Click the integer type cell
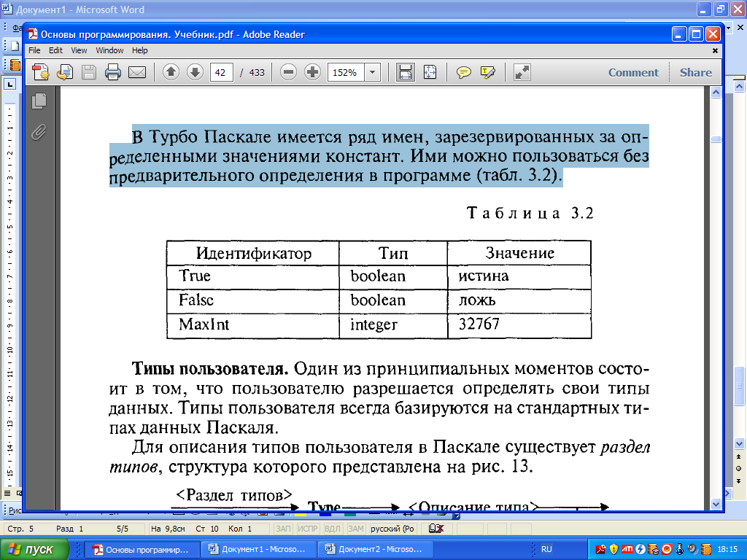 point(393,325)
